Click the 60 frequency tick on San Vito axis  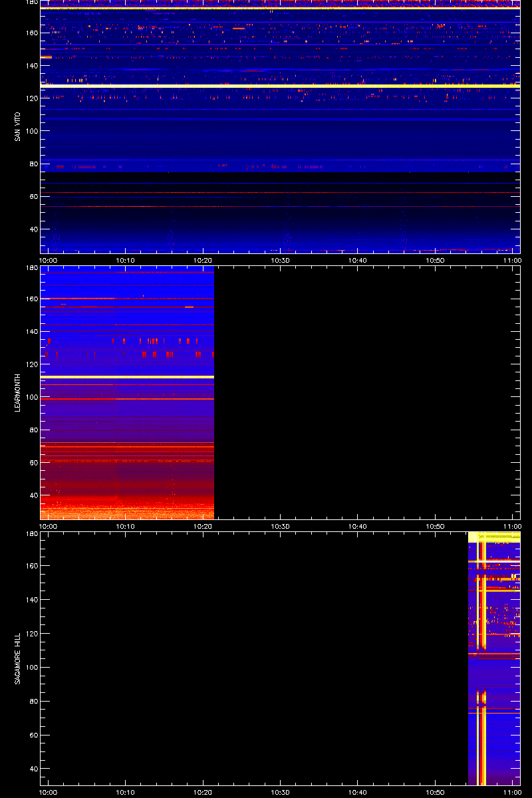pyautogui.click(x=33, y=197)
